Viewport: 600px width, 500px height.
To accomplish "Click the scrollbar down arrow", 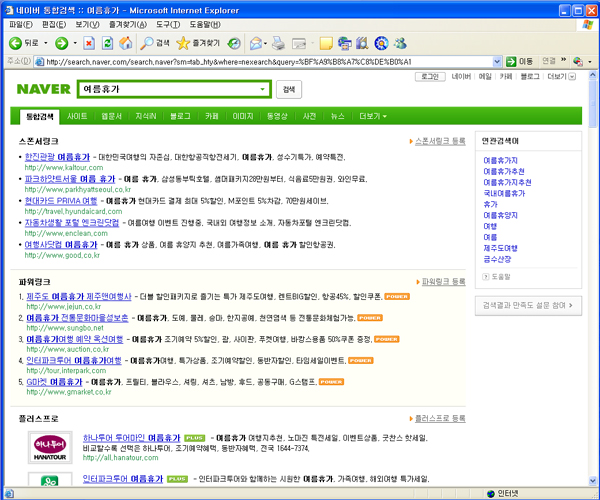I will pos(592,481).
